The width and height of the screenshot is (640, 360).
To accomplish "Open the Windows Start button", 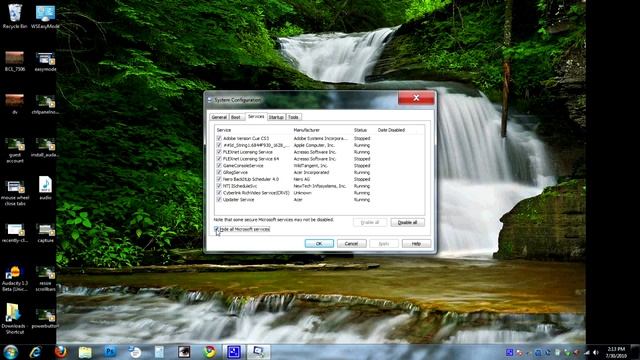I will [x=11, y=352].
